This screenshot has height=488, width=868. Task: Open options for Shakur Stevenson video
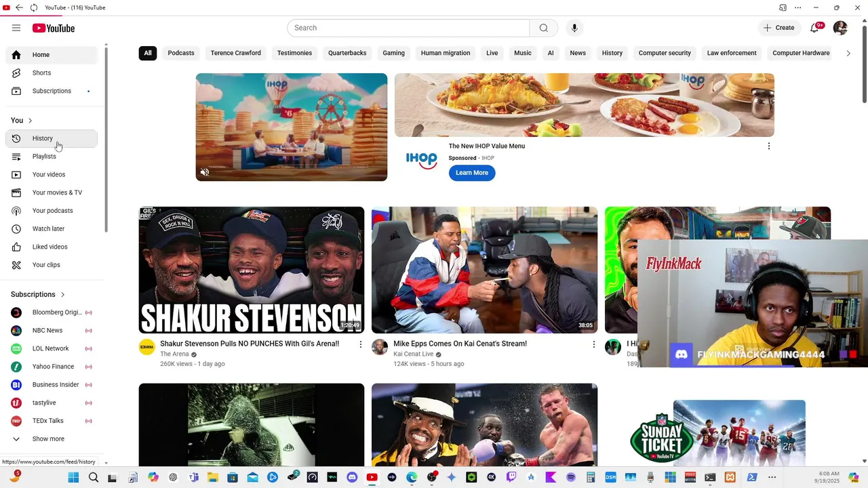pyautogui.click(x=360, y=345)
